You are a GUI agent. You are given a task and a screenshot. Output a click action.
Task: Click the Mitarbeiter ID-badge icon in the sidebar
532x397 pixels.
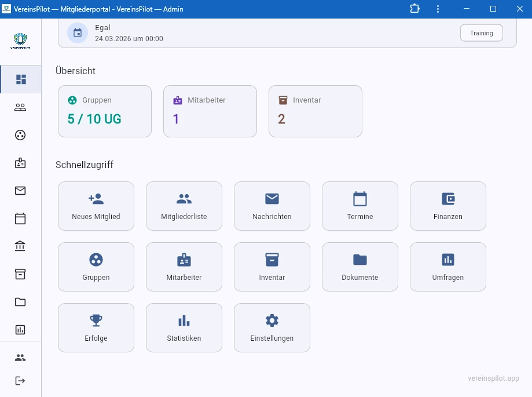[20, 163]
